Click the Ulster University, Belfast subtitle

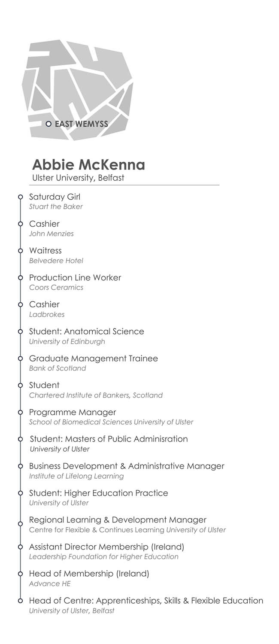[x=78, y=178]
